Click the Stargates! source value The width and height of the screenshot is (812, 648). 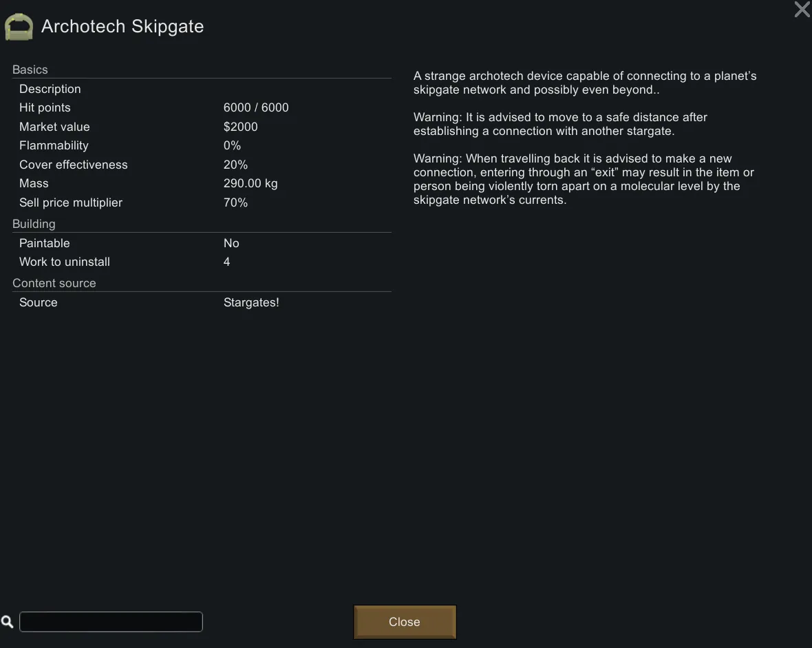[x=251, y=302]
